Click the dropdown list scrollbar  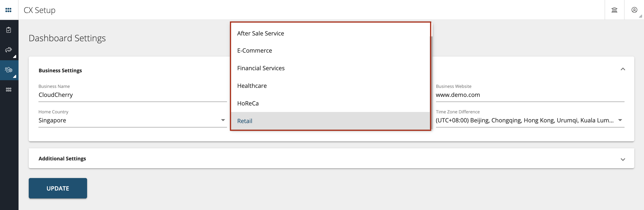[432, 83]
